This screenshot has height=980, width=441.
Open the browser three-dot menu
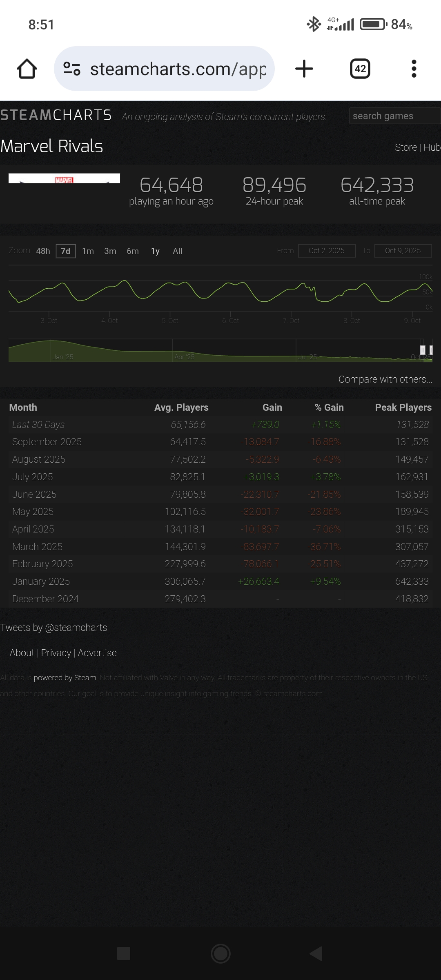(x=414, y=69)
